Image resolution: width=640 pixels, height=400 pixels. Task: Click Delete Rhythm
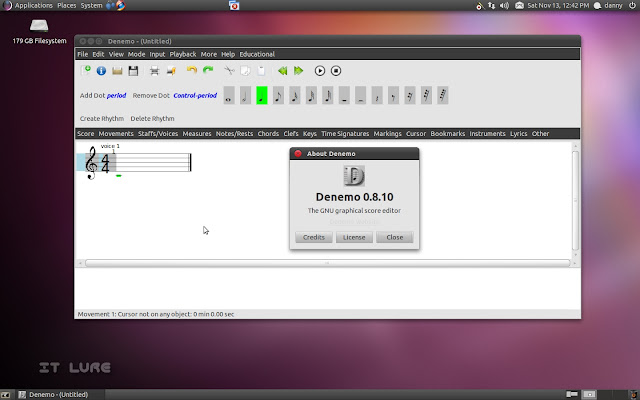coord(152,118)
